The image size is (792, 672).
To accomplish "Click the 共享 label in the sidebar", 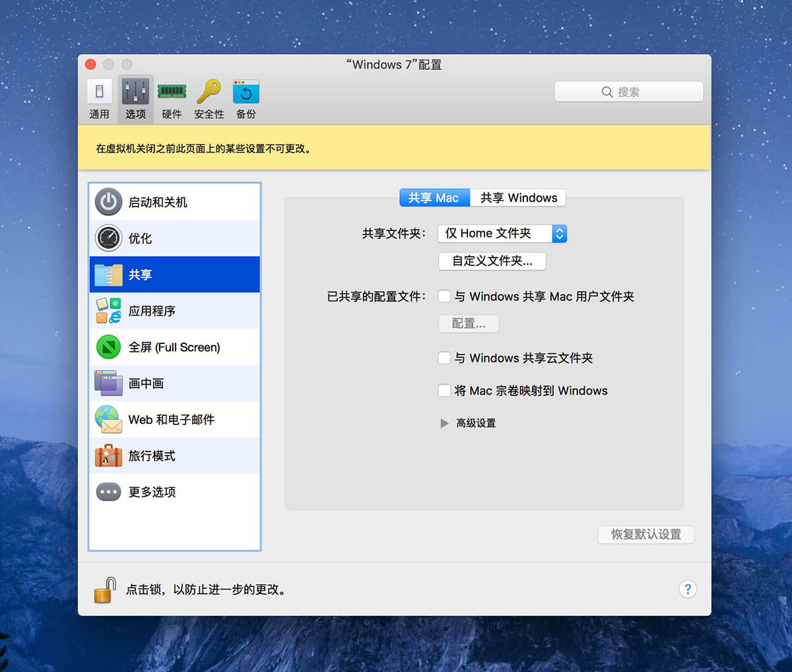I will pos(140,275).
